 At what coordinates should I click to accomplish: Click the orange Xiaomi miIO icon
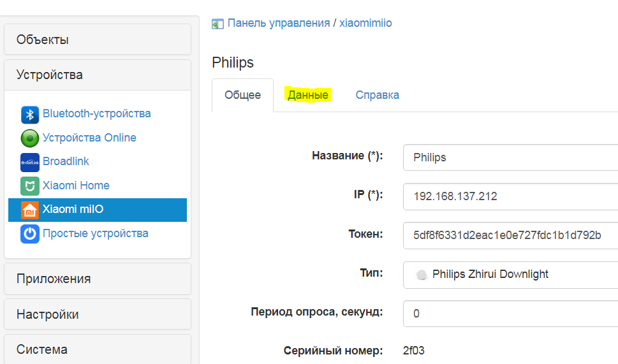pyautogui.click(x=30, y=210)
